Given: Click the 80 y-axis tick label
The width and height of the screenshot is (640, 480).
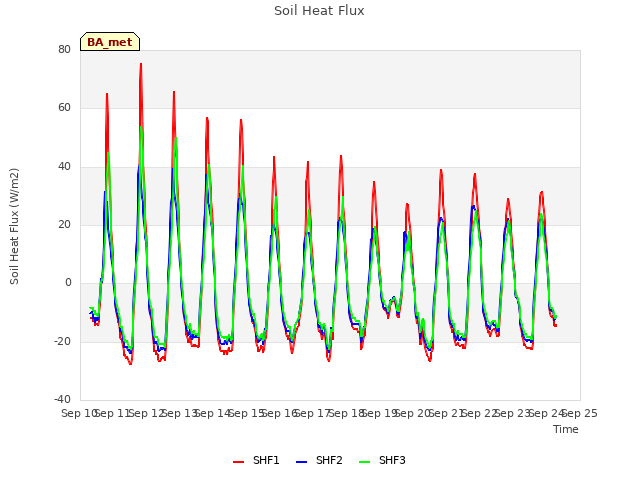Looking at the screenshot, I should (x=64, y=49).
